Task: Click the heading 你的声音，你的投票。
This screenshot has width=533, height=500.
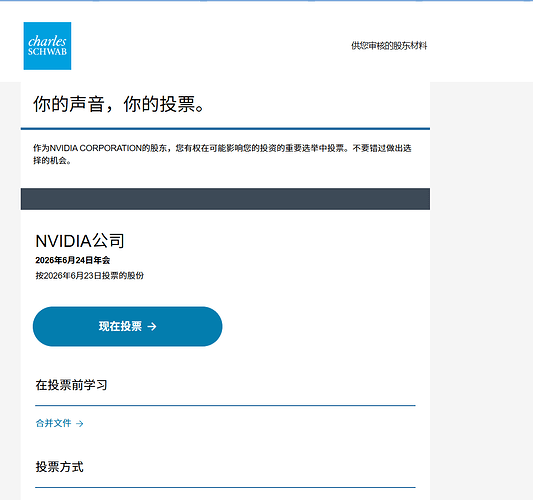Action: point(118,104)
